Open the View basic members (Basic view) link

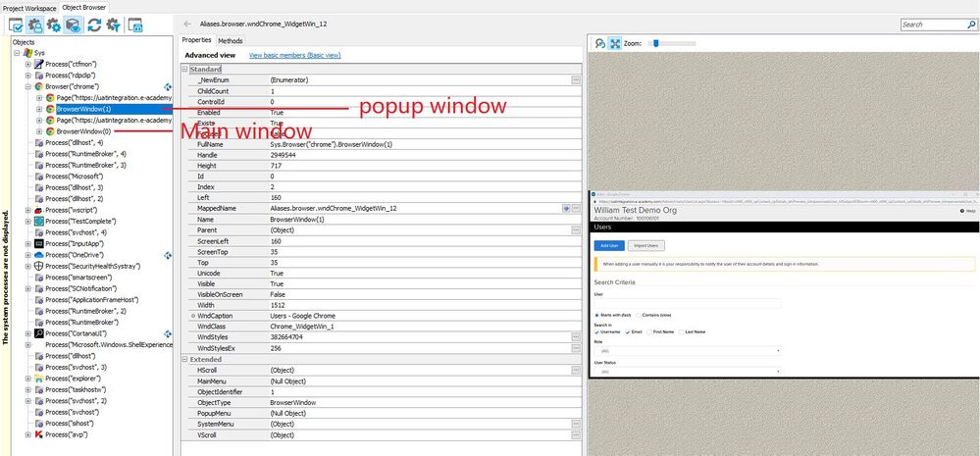295,56
